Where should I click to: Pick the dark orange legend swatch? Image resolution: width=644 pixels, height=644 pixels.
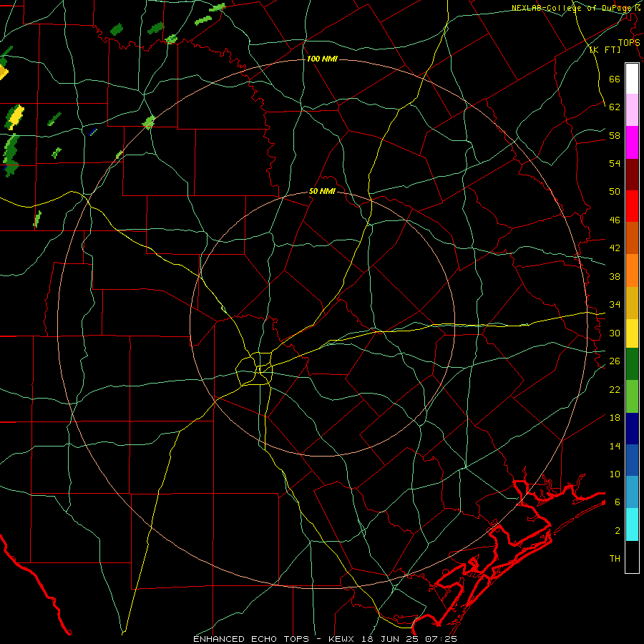coord(632,238)
